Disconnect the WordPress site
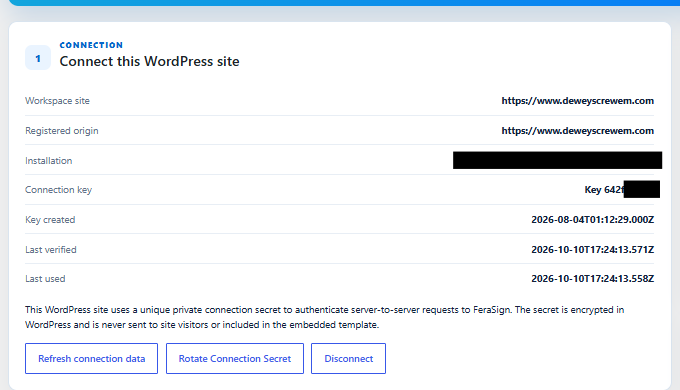The image size is (680, 390). [348, 358]
